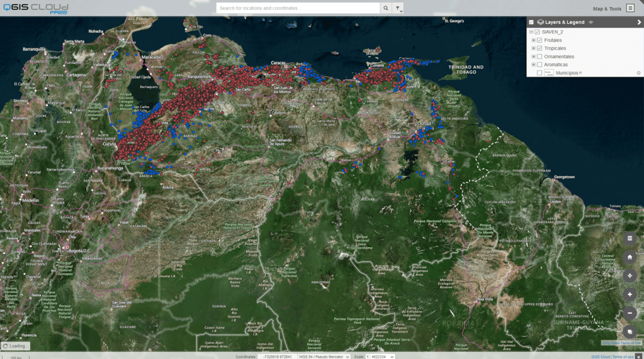
Task: Enable the Ornamentales layer checkbox
Action: [539, 57]
